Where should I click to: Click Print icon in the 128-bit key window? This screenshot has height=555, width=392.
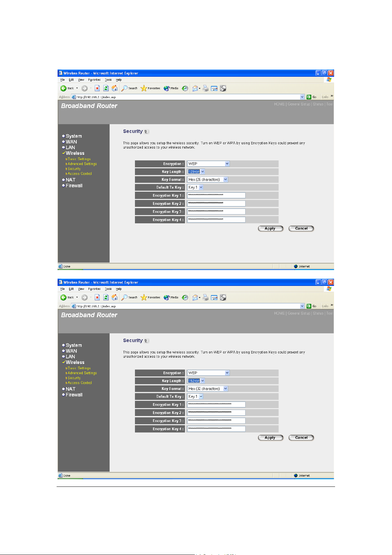(206, 88)
